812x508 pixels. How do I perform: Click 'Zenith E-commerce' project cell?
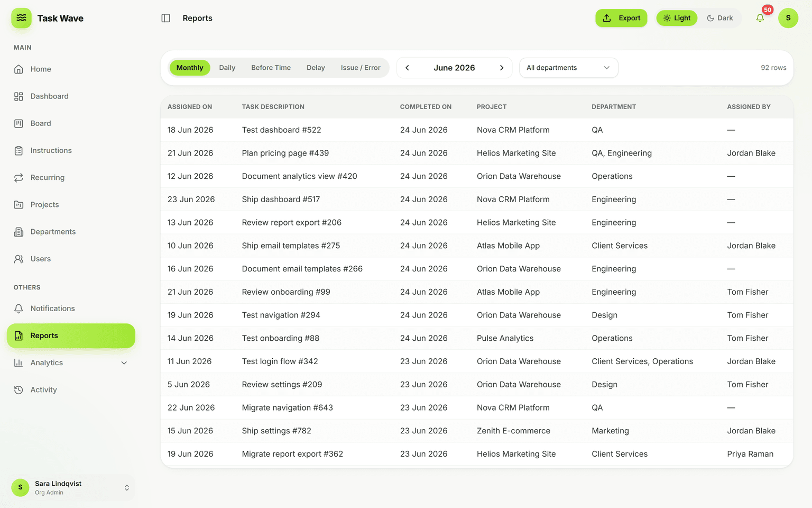pos(513,431)
